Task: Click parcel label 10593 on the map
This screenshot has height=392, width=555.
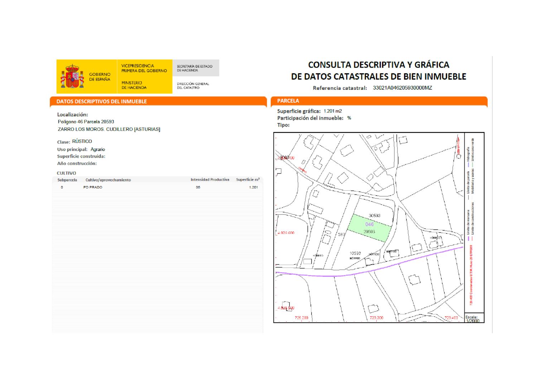Action: 355,253
